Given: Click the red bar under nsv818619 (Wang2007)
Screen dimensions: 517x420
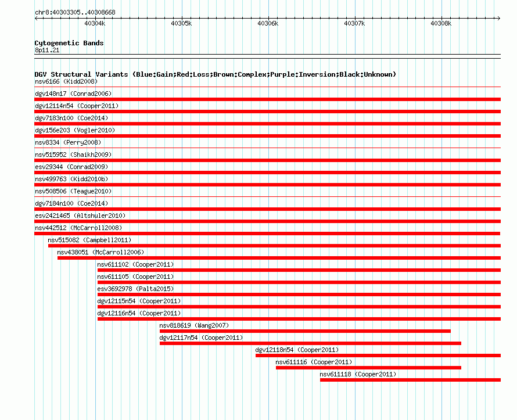Looking at the screenshot, I should point(305,331).
